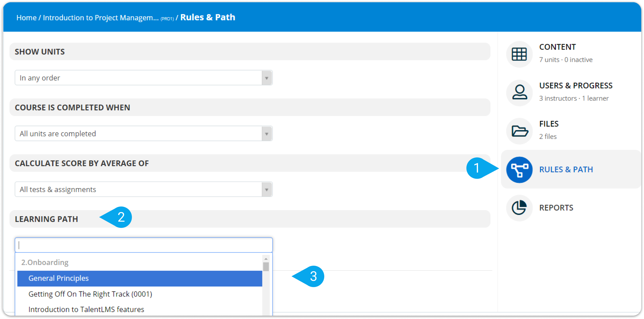Open the 'All units are completed' dropdown
Image resolution: width=644 pixels, height=319 pixels.
(144, 134)
